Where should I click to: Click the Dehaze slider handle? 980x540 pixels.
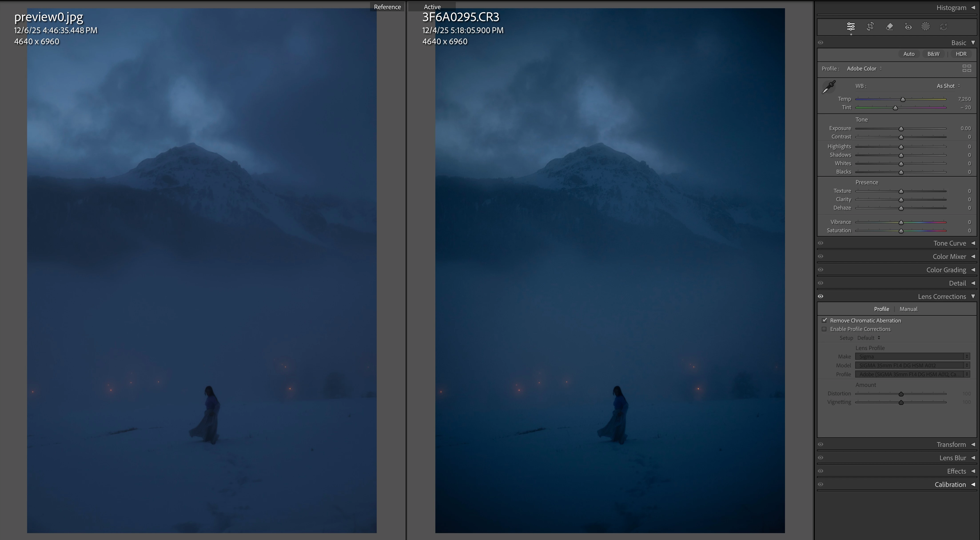click(901, 208)
